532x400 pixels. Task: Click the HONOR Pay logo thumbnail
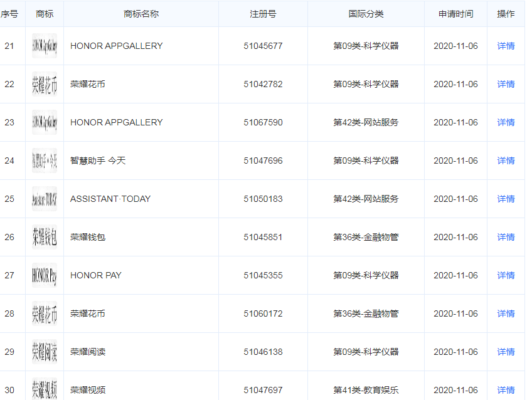(x=45, y=275)
